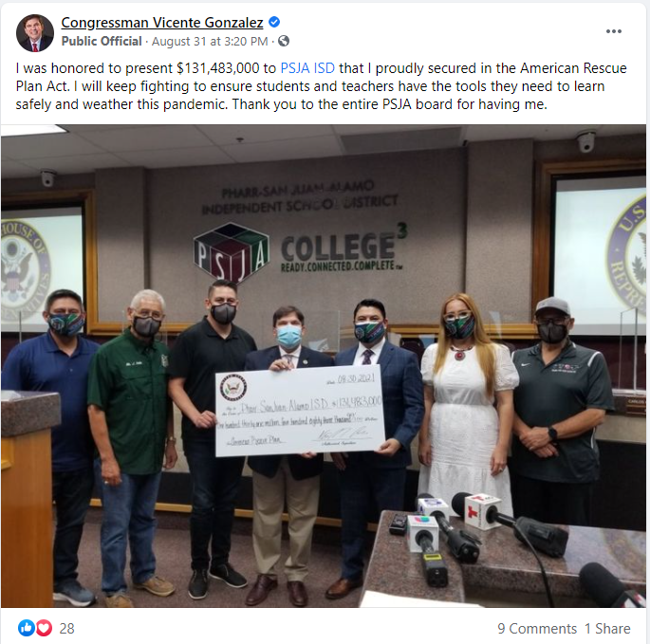Open Congressman Vicente Gonzalez page name link
This screenshot has width=650, height=644.
tap(162, 23)
